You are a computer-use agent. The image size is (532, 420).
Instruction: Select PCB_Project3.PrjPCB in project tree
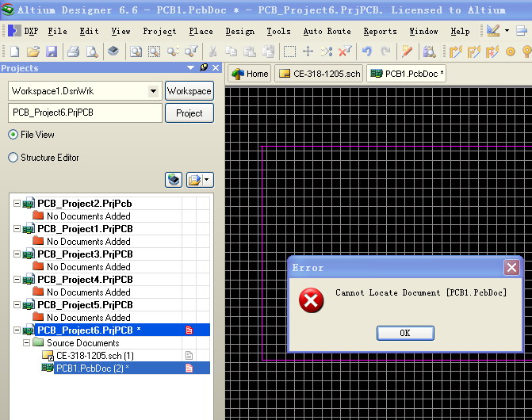click(85, 254)
